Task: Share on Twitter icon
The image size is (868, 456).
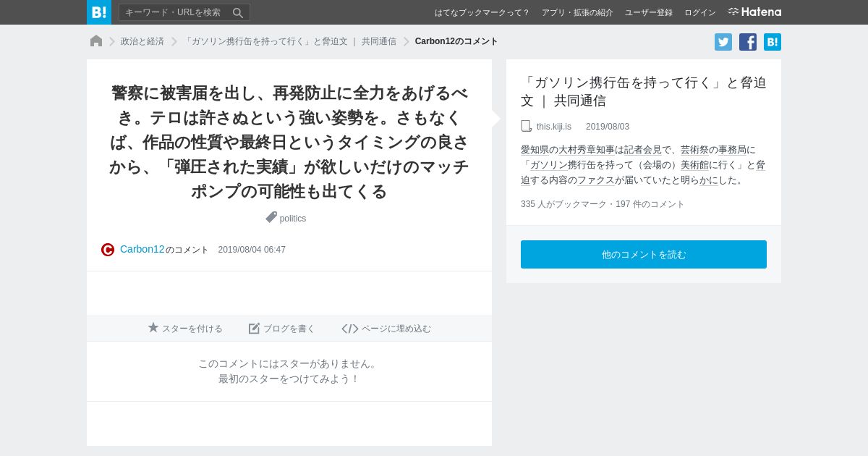Action: [723, 42]
